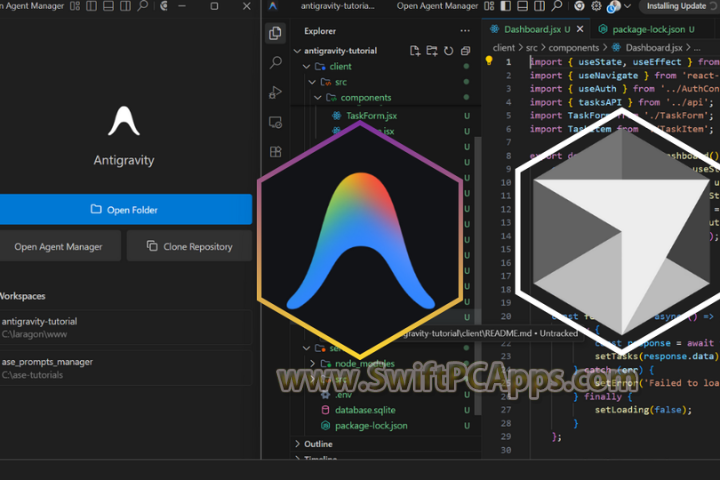Collapse the components folder in Explorer
The height and width of the screenshot is (480, 720).
tap(317, 97)
